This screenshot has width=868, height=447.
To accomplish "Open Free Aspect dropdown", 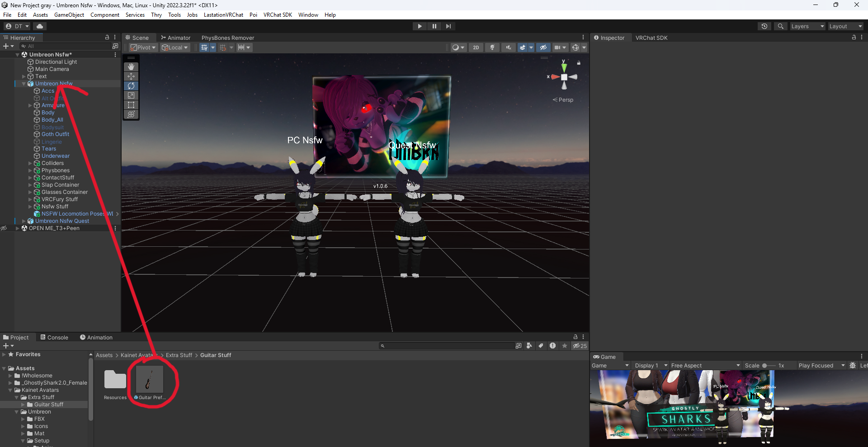I will [705, 365].
